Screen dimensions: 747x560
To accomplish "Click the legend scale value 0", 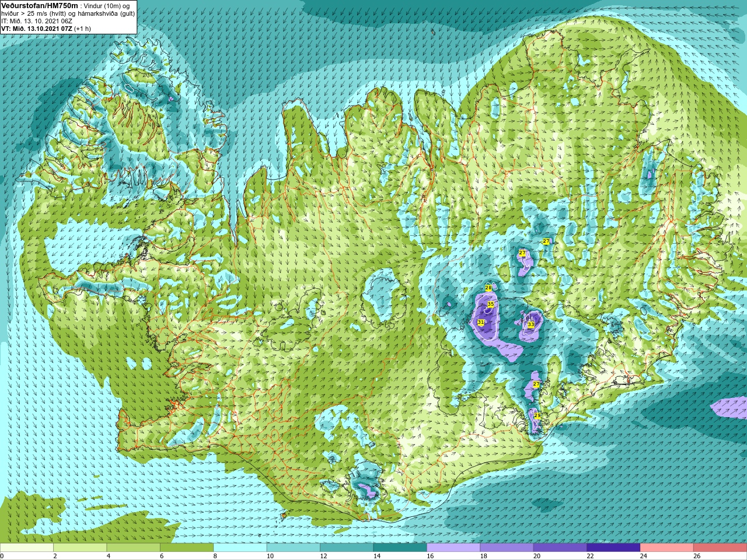I will pos(2,556).
